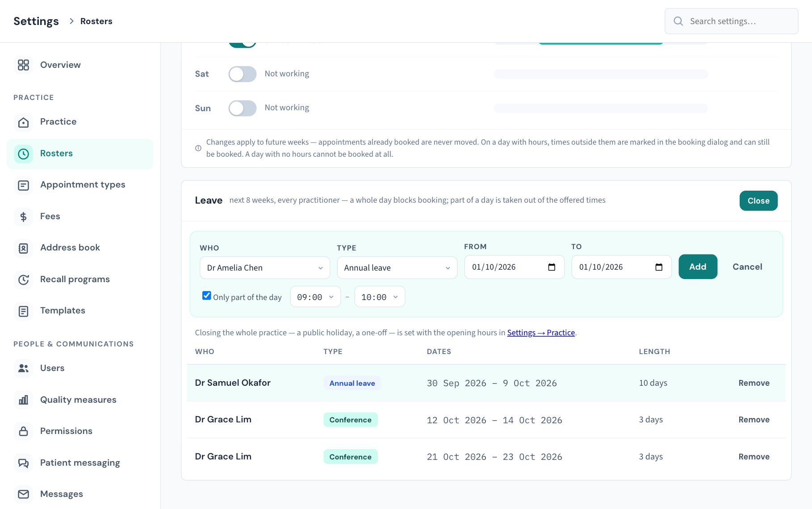Click the From date field

click(x=514, y=267)
